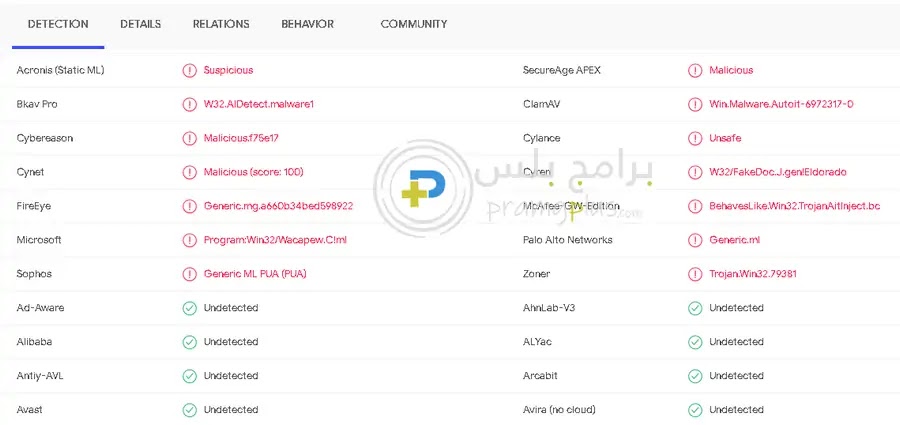
Task: Click the Malicious (score: 100) result
Action: 254,172
